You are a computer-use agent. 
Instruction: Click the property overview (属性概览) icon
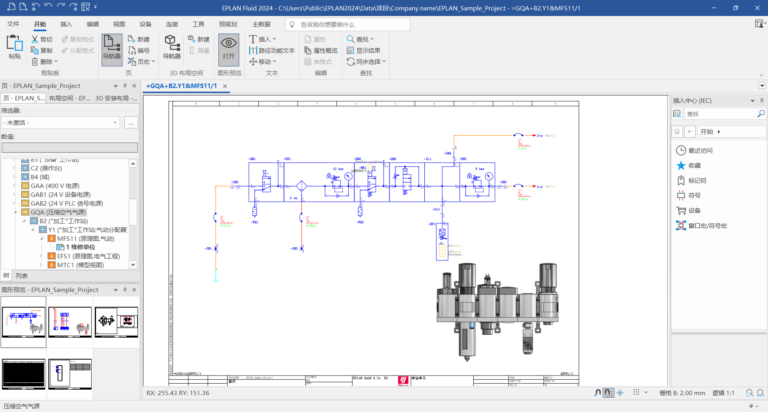pyautogui.click(x=308, y=50)
